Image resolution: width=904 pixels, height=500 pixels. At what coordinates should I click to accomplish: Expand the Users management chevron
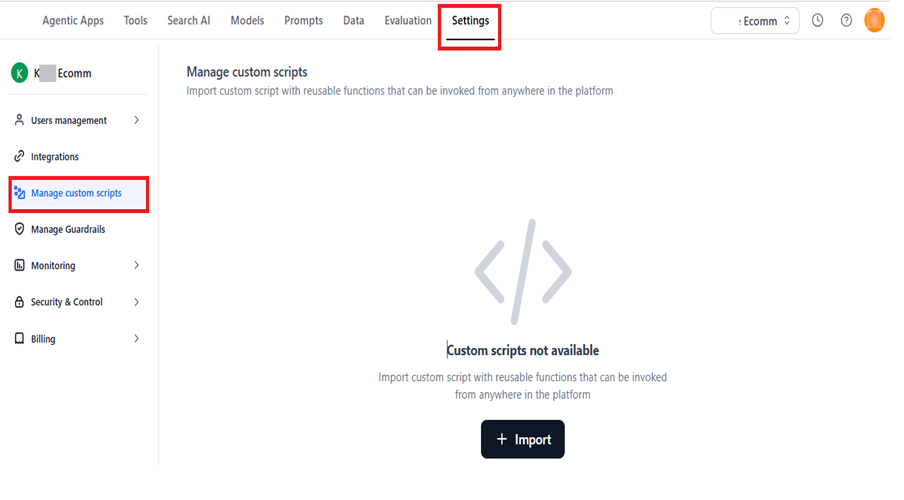(136, 121)
